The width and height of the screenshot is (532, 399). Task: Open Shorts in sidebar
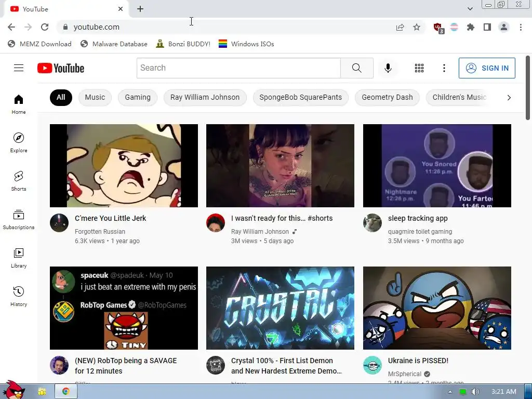(x=19, y=181)
